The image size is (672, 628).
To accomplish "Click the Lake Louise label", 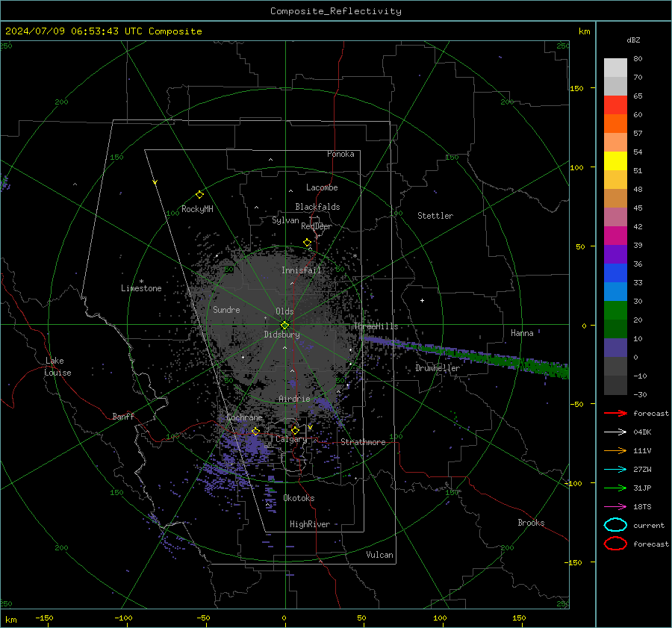I will 57,367.
